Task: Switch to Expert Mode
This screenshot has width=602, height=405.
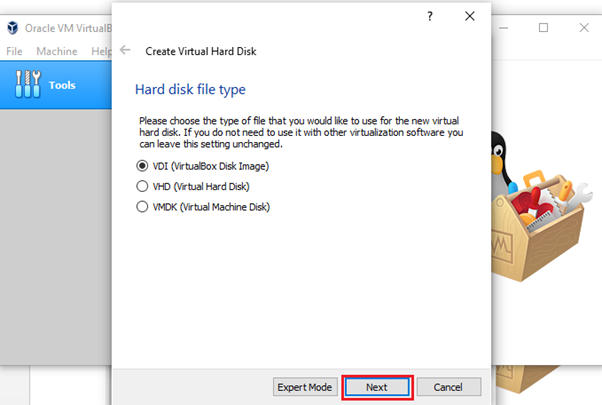Action: (305, 387)
